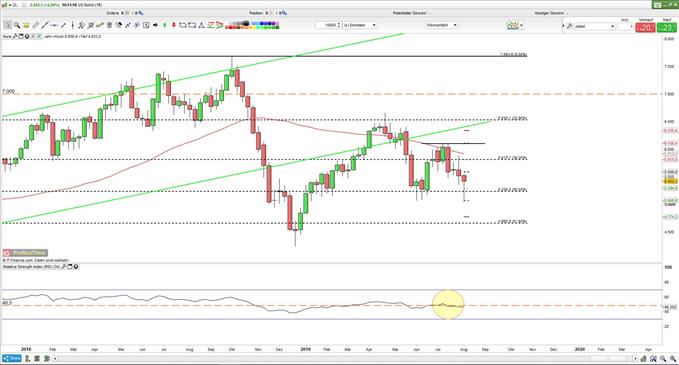
Task: Select the magnifier zoom tool in toolbar
Action: (x=17, y=25)
